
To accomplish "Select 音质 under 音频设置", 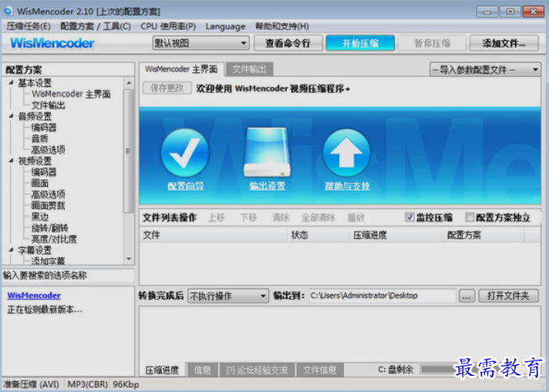I will pyautogui.click(x=39, y=139).
